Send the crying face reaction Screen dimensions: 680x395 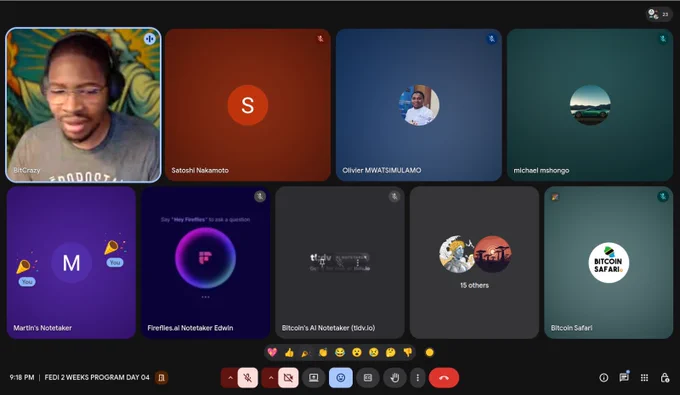point(373,352)
